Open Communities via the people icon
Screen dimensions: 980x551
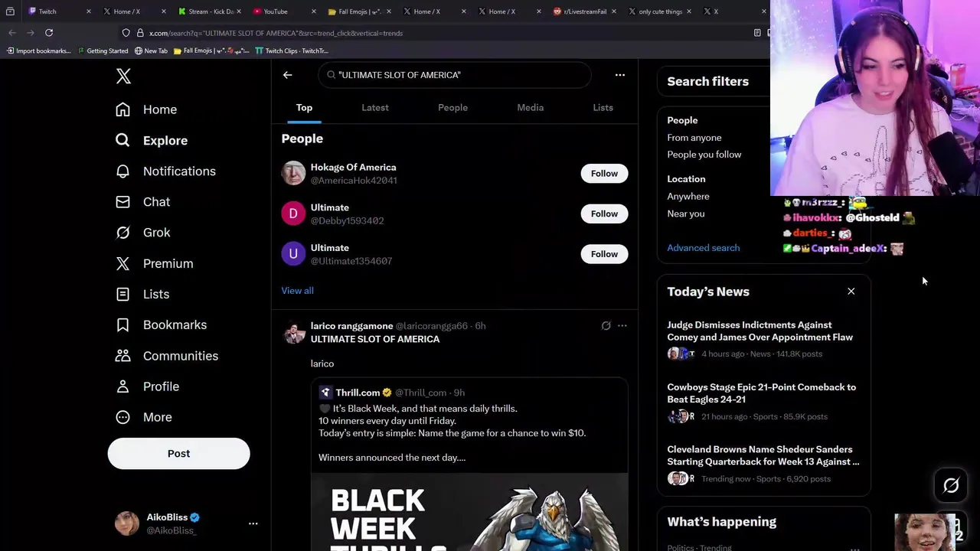point(122,356)
